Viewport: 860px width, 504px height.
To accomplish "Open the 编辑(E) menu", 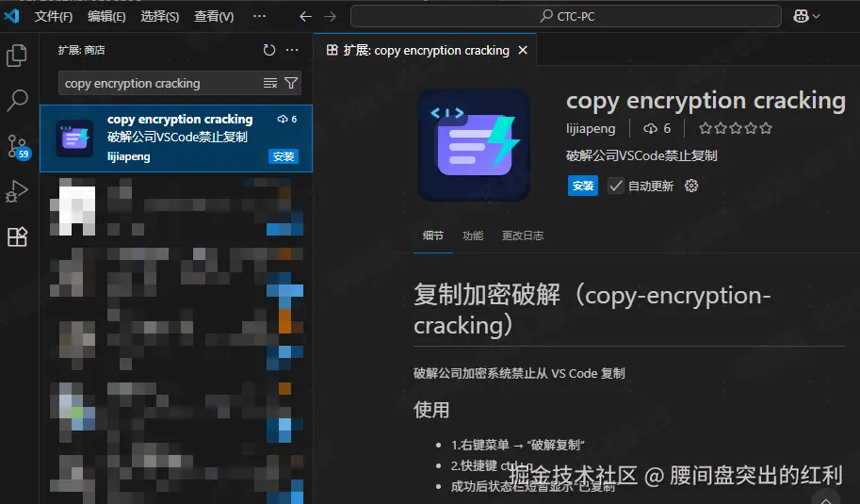I will coord(106,16).
